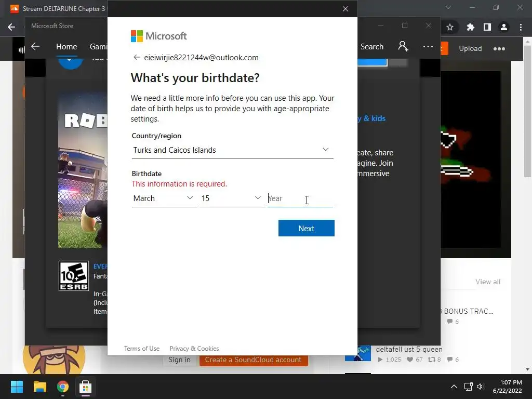Close the Microsoft sign-in dialog
This screenshot has width=532, height=399.
345,9
